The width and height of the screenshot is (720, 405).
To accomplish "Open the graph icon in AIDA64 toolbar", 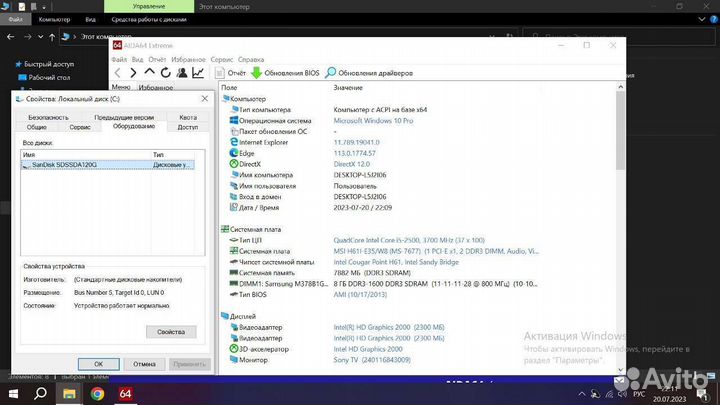I will (x=198, y=73).
